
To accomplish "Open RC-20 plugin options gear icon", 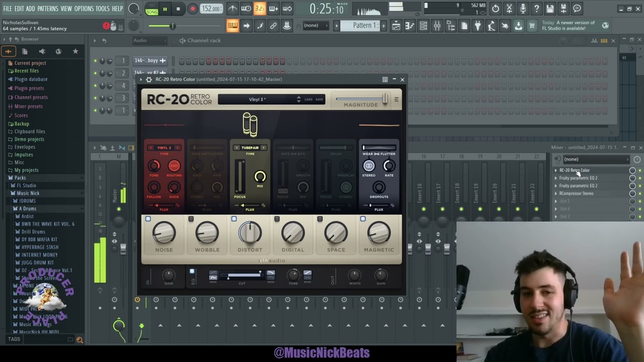I will pyautogui.click(x=148, y=79).
